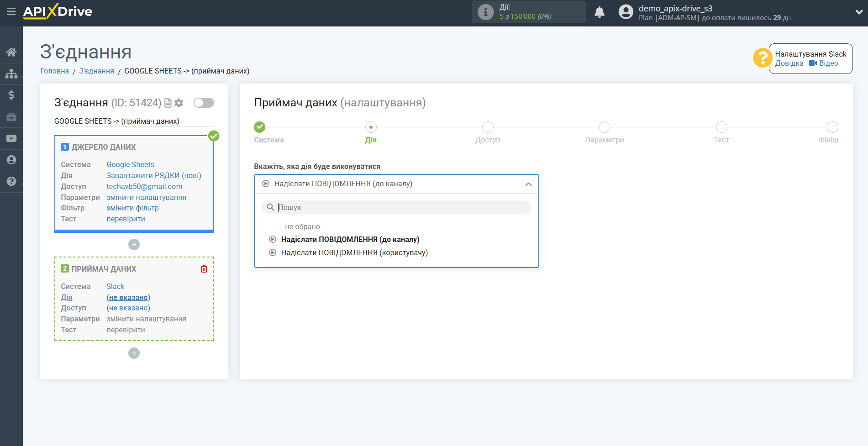The image size is (868, 446).
Task: Delete the data receiver block
Action: [x=204, y=269]
